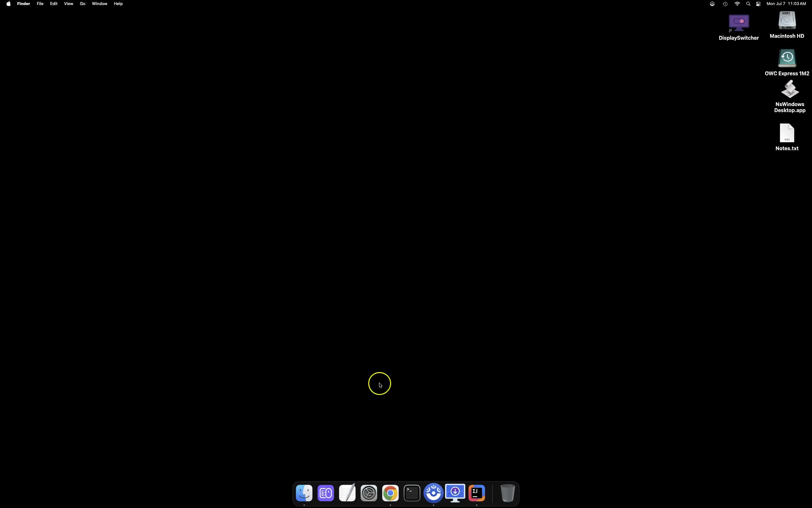Open the blue paw app in Dock

[434, 493]
